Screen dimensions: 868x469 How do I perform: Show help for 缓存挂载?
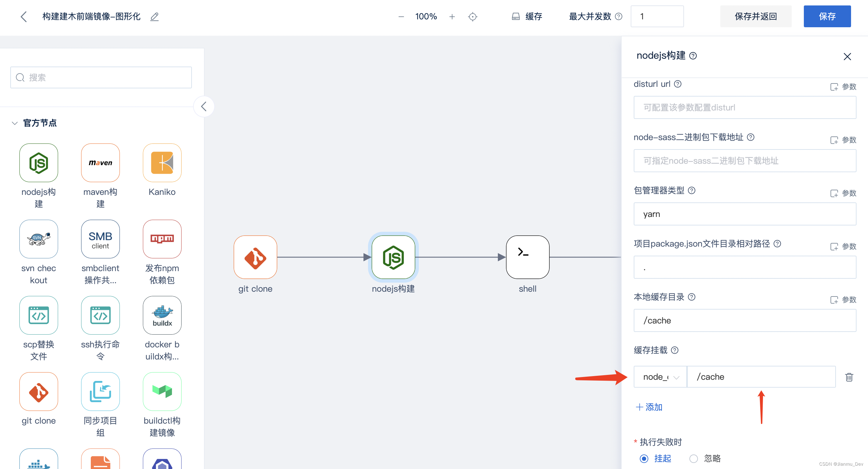(x=675, y=350)
